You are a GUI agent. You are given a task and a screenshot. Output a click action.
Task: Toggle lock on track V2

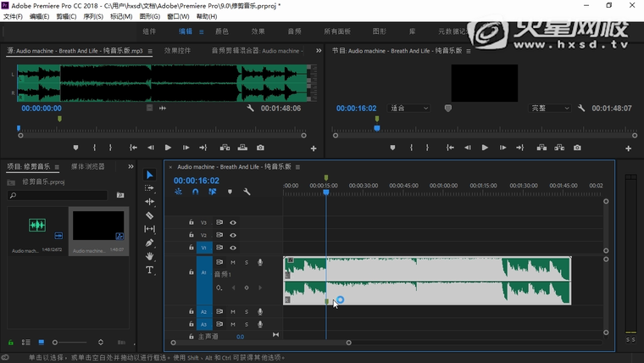(192, 235)
